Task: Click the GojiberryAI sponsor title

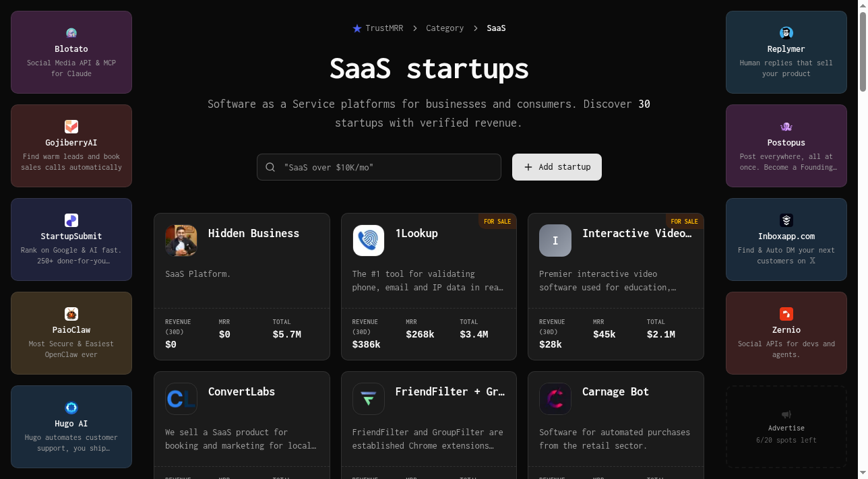Action: tap(71, 143)
